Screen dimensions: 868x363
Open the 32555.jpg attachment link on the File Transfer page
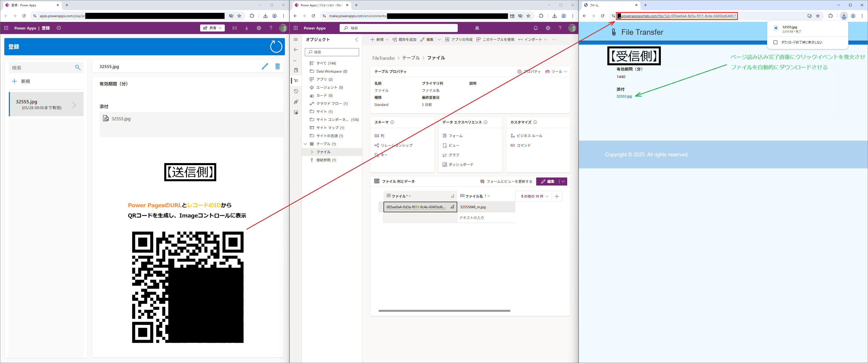(624, 96)
